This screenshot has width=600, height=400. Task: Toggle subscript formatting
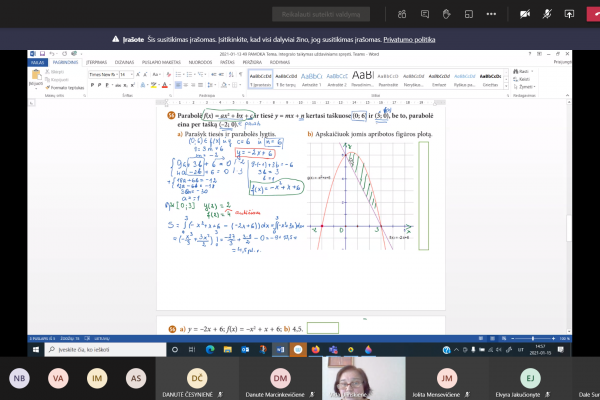125,85
